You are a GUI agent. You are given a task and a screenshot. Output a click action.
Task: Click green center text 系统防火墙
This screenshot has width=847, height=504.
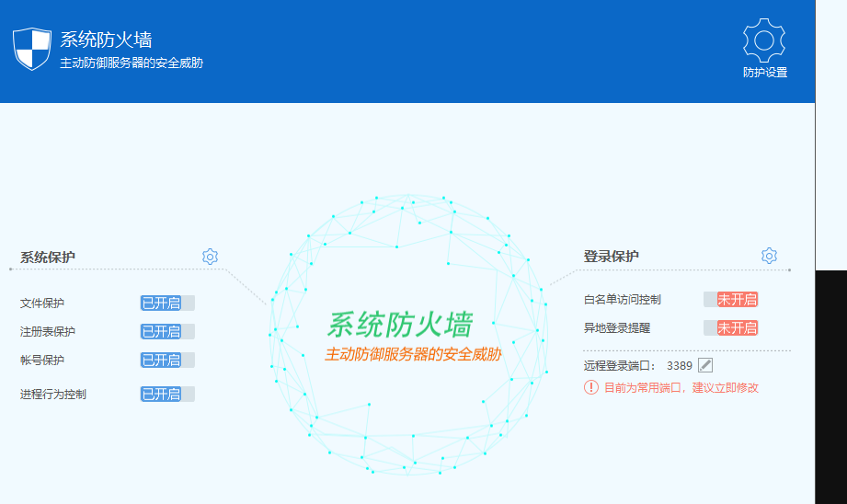400,325
